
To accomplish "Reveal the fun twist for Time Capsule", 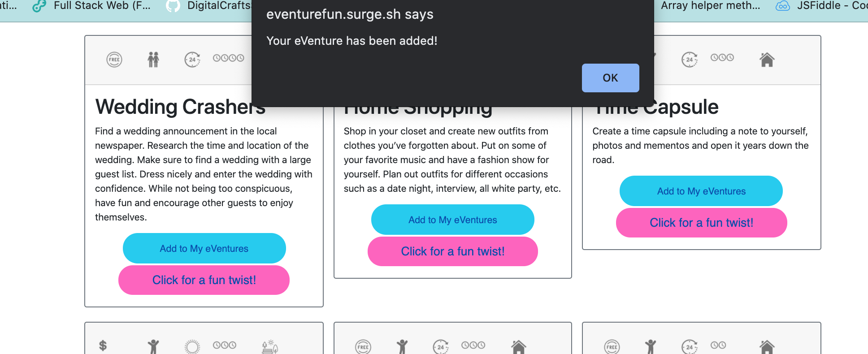I will [x=701, y=223].
